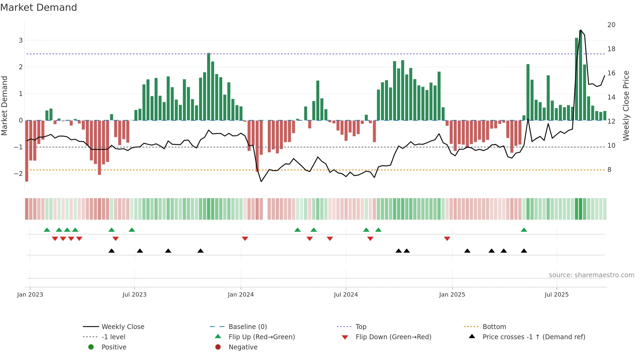This screenshot has height=362, width=644.
Task: Select the Bottom legend label
Action: (494, 327)
